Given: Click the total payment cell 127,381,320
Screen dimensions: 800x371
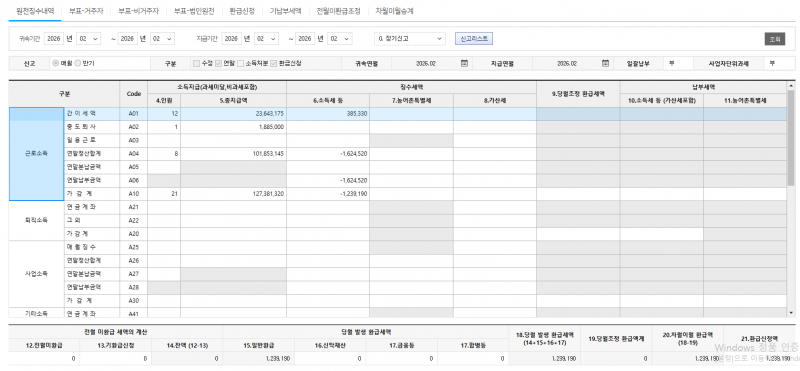Looking at the screenshot, I should tap(233, 193).
